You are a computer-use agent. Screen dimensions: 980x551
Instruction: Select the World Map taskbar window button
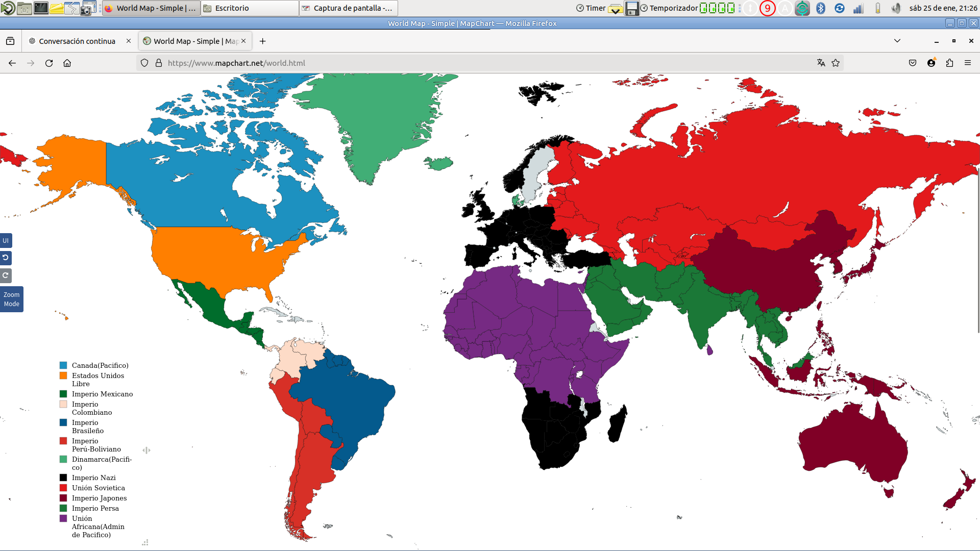pos(151,8)
